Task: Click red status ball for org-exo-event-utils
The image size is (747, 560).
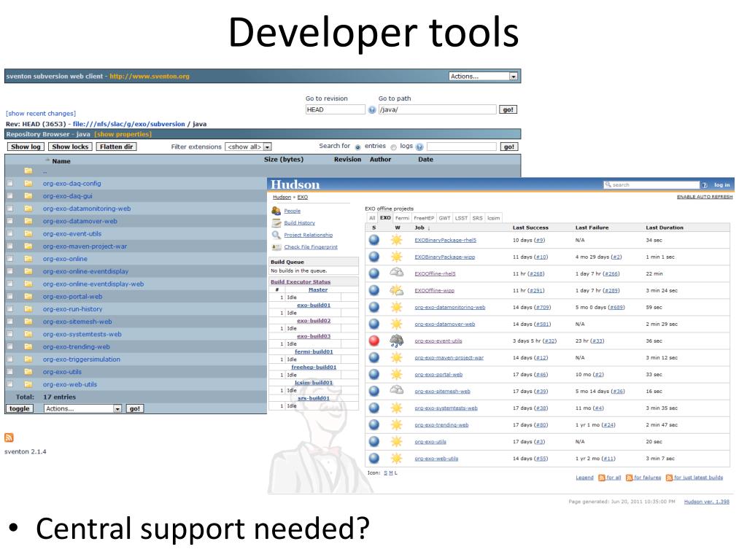Action: pos(374,341)
